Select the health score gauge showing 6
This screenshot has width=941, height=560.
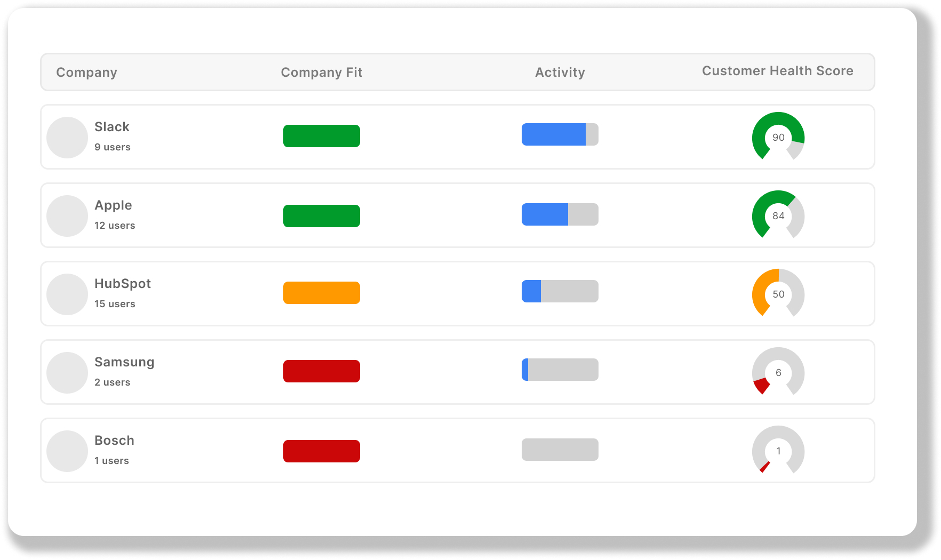coord(778,372)
